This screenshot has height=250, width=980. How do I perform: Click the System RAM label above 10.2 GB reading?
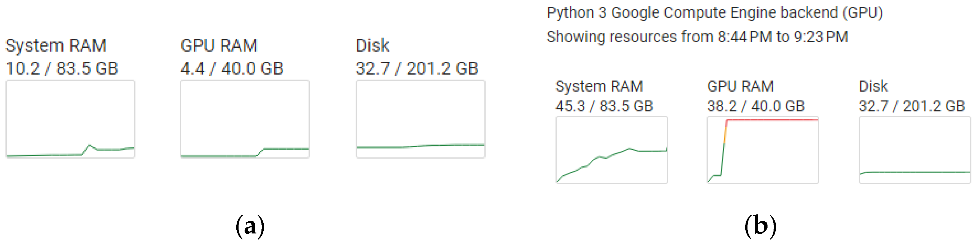(x=56, y=46)
